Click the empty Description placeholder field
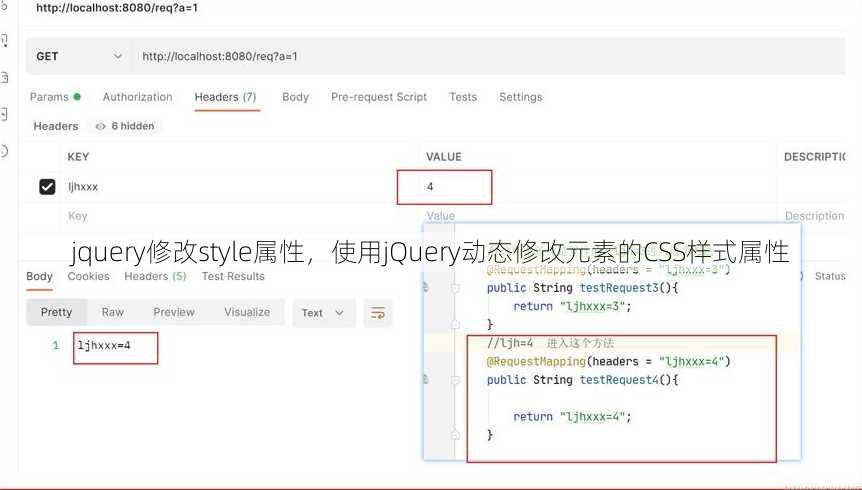Screen dimensions: 862x490 click(814, 216)
